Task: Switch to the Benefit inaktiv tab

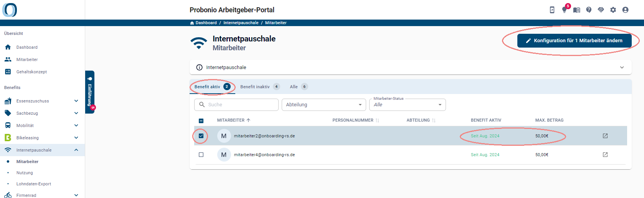Action: [x=260, y=87]
